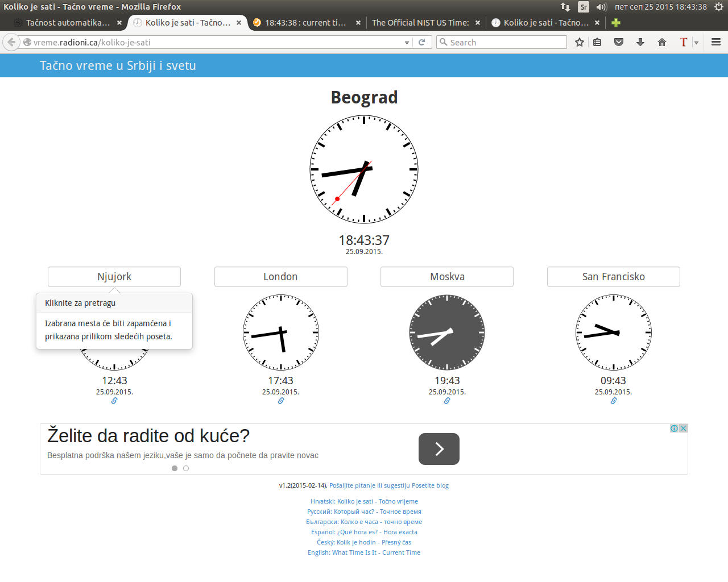Go to the Firefox home page icon
The width and height of the screenshot is (728, 582).
(662, 42)
